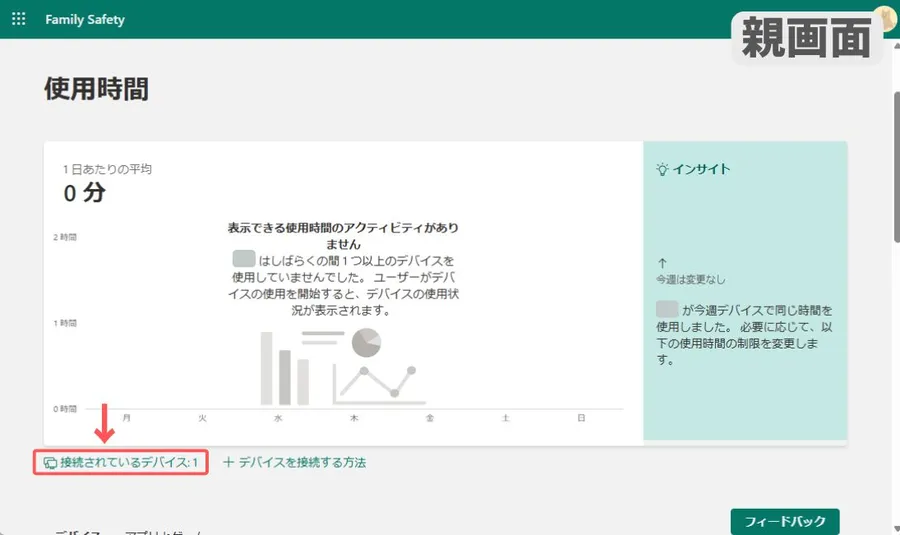Select 金 on the chart axis
The image size is (900, 535).
click(430, 418)
